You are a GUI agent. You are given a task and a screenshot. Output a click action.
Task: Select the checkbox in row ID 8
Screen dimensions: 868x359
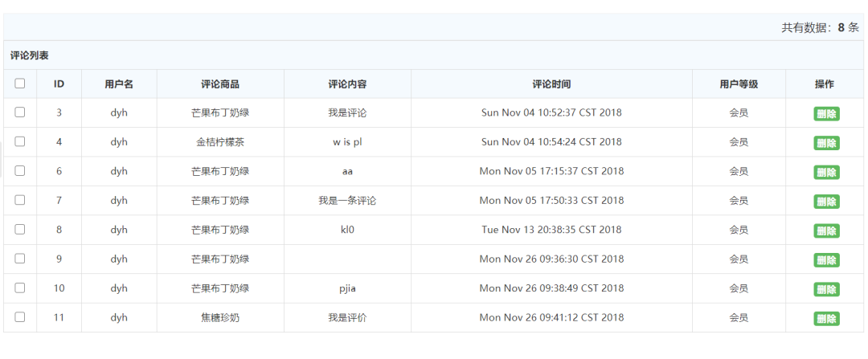[20, 230]
